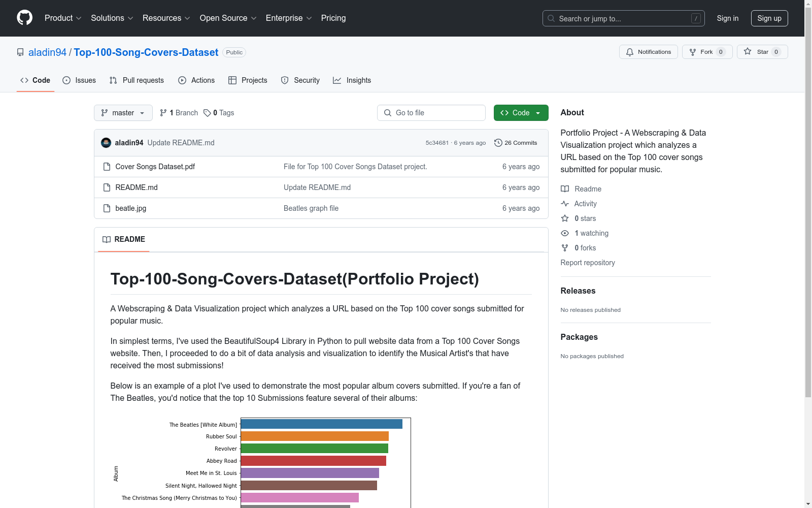Expand the Solutions menu
Viewport: 812px width, 508px height.
pyautogui.click(x=112, y=18)
